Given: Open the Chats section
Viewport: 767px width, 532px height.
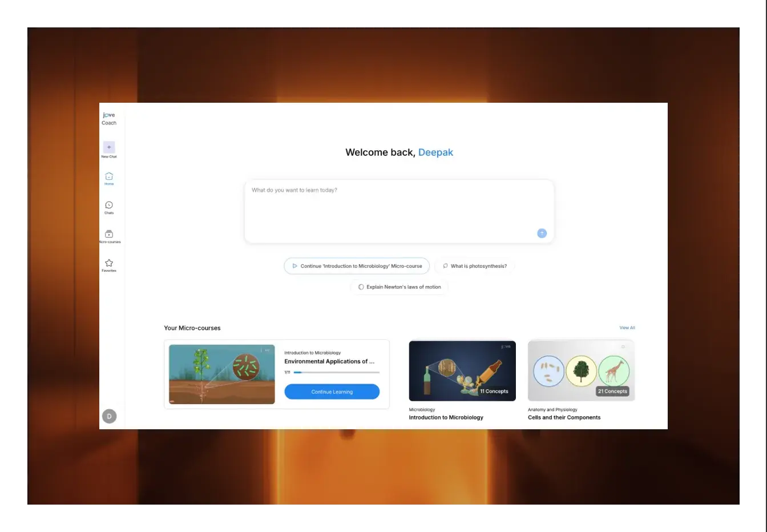Looking at the screenshot, I should (x=109, y=208).
